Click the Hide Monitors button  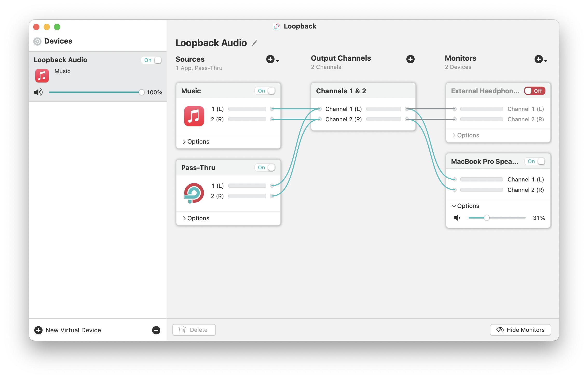pos(520,330)
